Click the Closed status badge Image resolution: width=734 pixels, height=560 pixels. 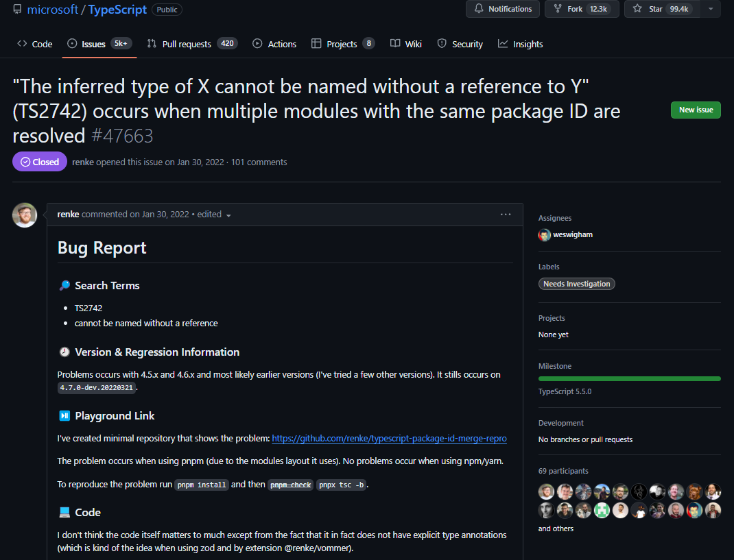tap(40, 162)
